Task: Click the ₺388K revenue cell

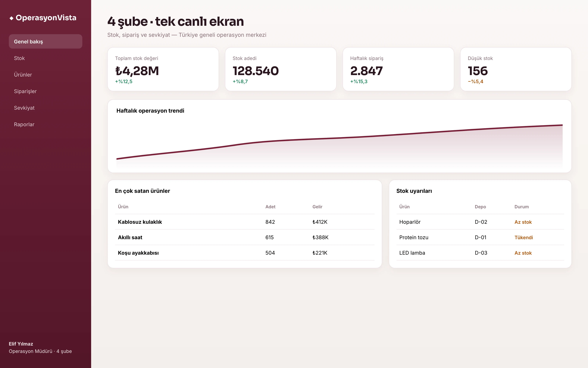Action: (x=320, y=237)
